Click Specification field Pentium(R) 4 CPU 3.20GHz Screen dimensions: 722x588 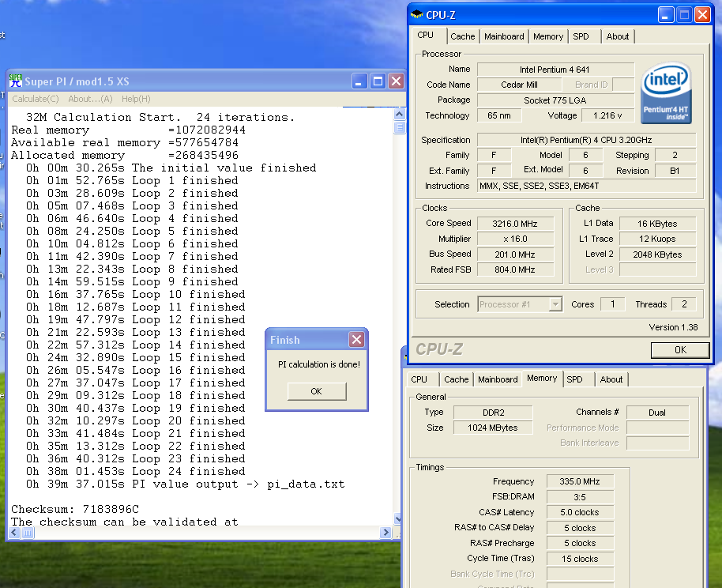pos(586,140)
